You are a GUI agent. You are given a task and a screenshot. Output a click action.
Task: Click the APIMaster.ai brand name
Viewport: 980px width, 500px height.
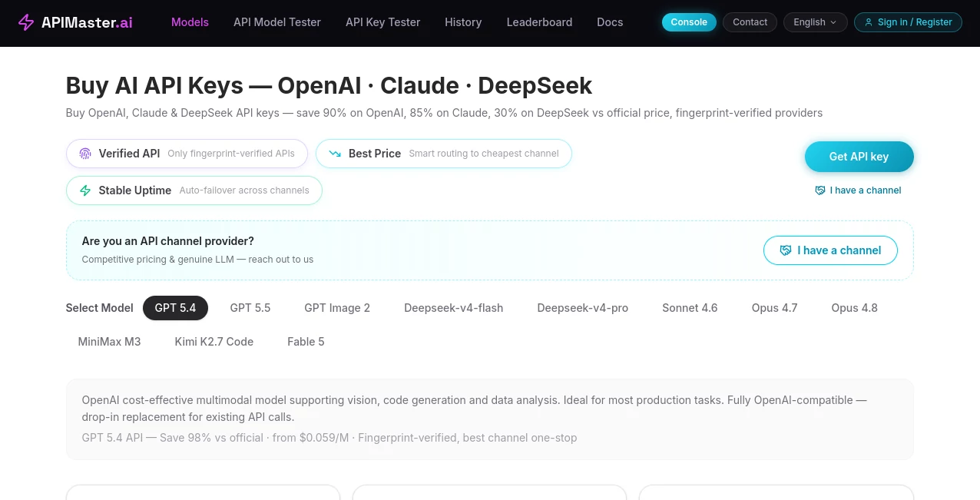click(87, 22)
